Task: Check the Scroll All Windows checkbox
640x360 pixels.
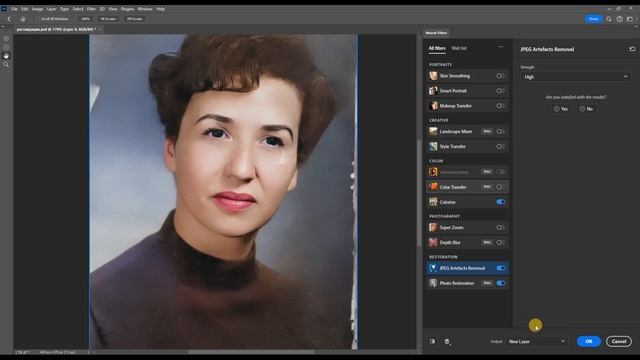Action: [38, 19]
